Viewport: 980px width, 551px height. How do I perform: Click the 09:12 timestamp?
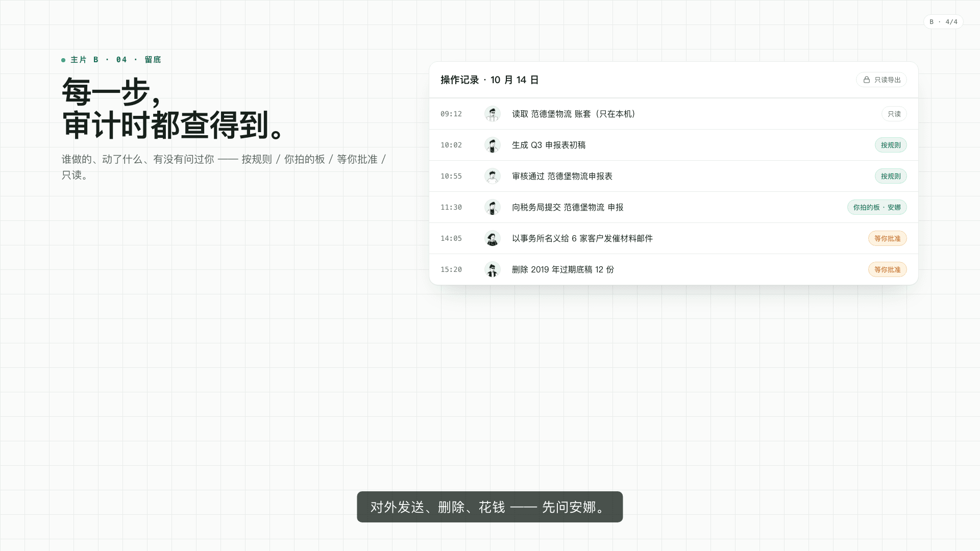click(451, 114)
